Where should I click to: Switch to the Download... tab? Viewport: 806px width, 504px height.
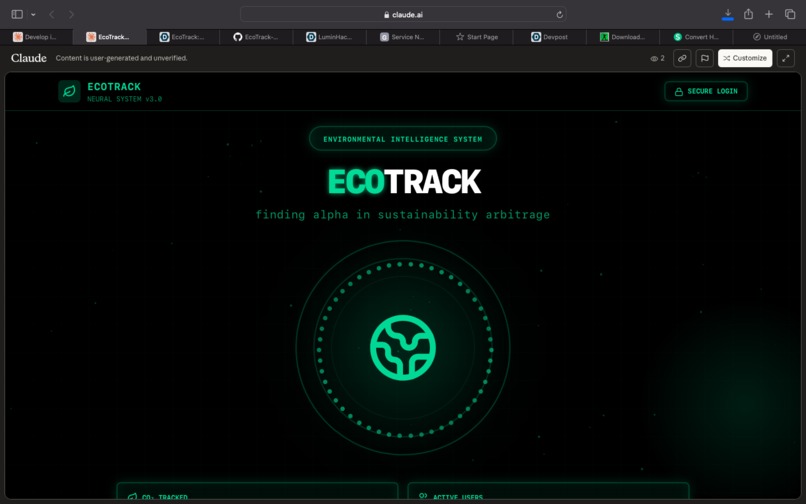(x=623, y=37)
